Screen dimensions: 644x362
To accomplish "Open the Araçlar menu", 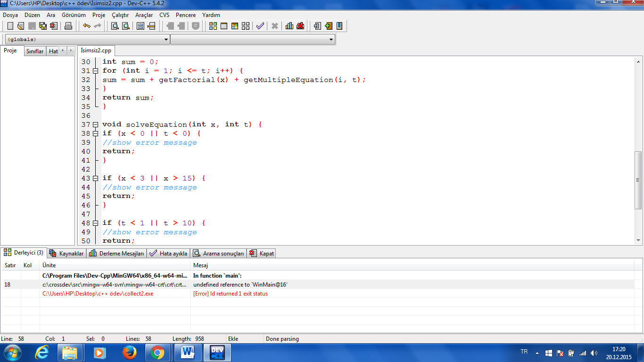I will tap(144, 15).
